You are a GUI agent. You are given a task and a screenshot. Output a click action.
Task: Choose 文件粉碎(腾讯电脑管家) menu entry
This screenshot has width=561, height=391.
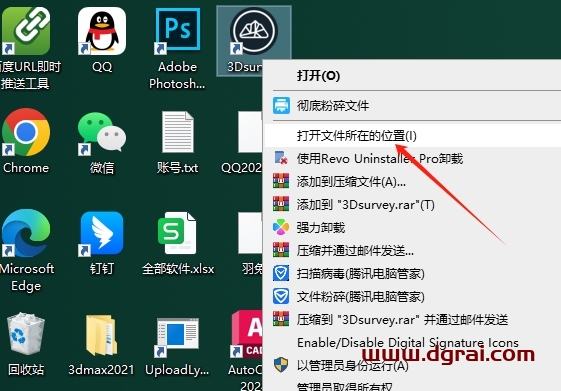tap(412, 297)
